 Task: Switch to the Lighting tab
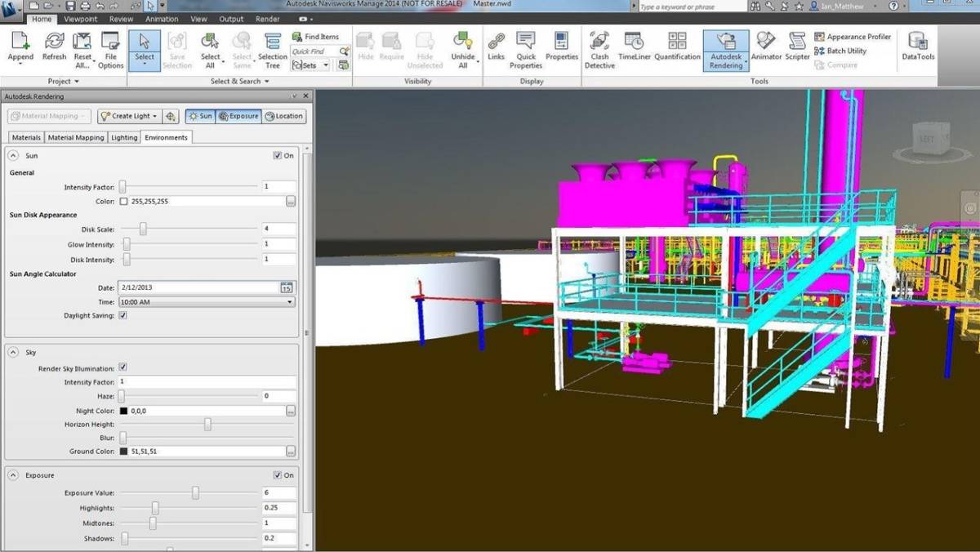point(124,137)
